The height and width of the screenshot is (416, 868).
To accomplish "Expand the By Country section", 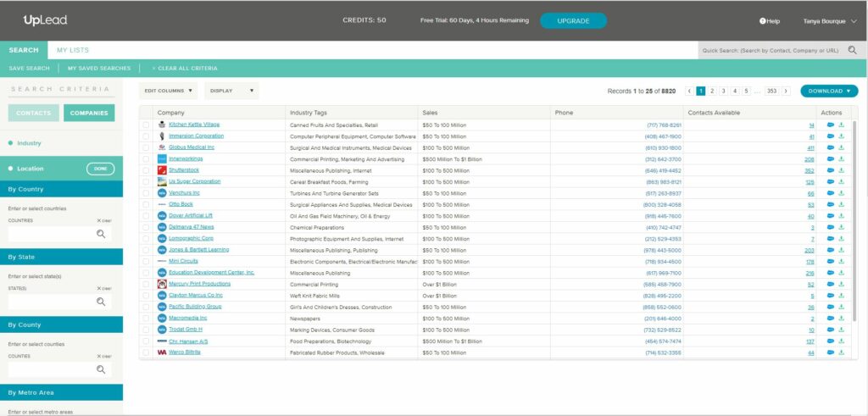I will [61, 189].
